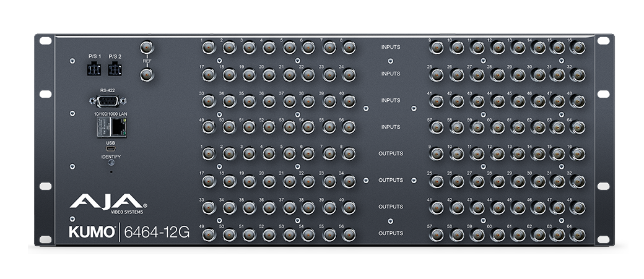Select input BNC connector 9
The height and width of the screenshot is (279, 644).
coord(437,48)
